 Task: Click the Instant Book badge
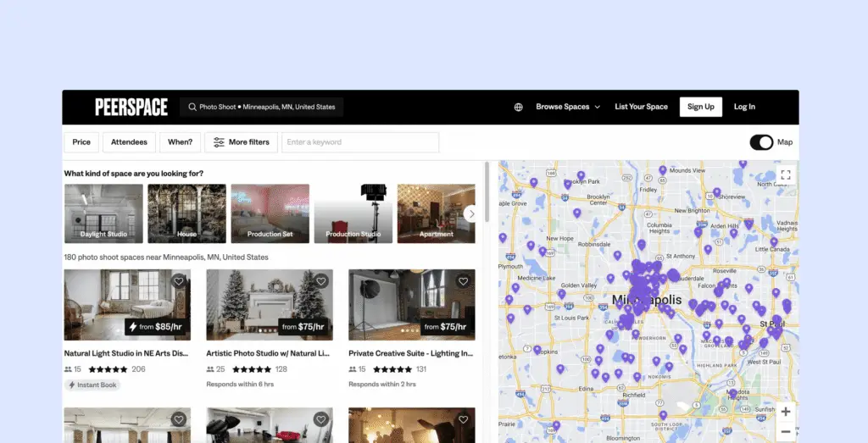click(x=92, y=385)
